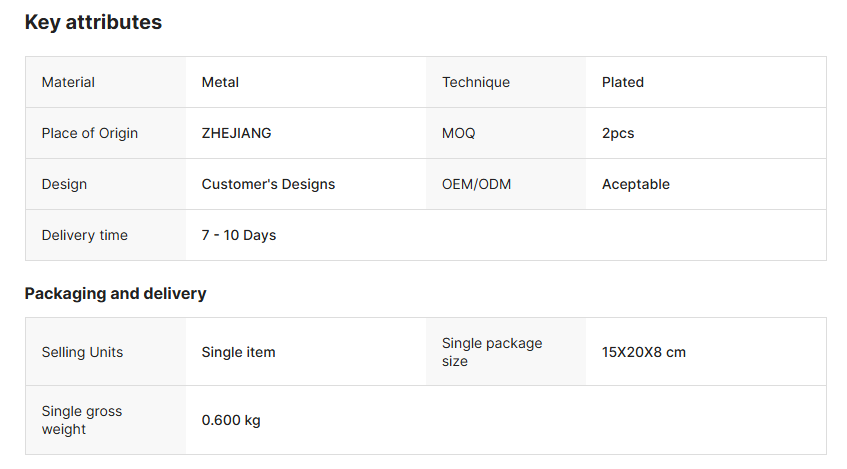Click the Plated value text

coord(623,82)
